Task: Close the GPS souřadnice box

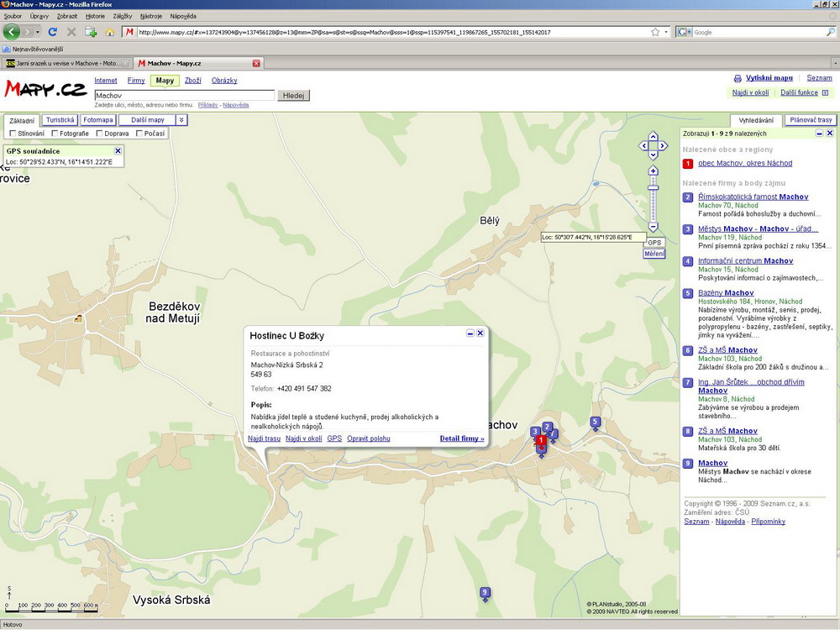Action: tap(118, 151)
